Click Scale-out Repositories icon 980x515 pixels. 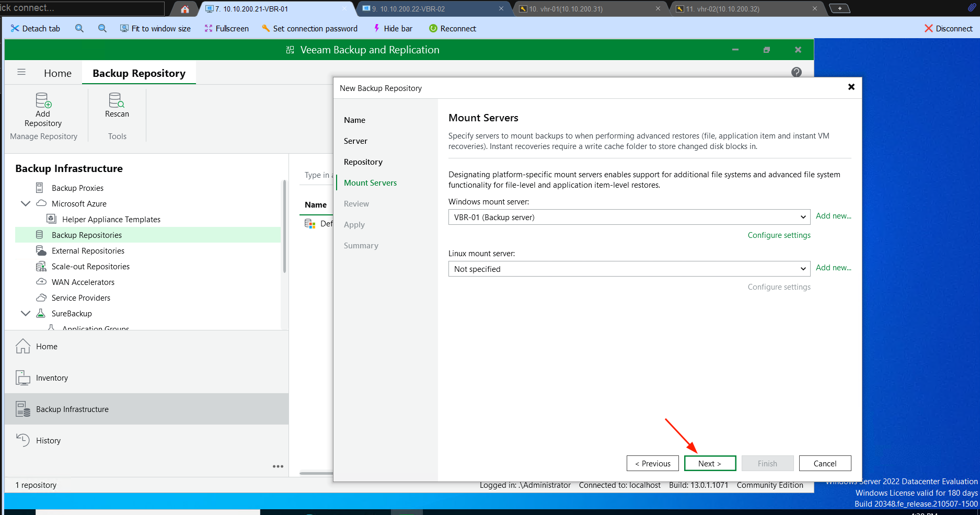coord(41,266)
